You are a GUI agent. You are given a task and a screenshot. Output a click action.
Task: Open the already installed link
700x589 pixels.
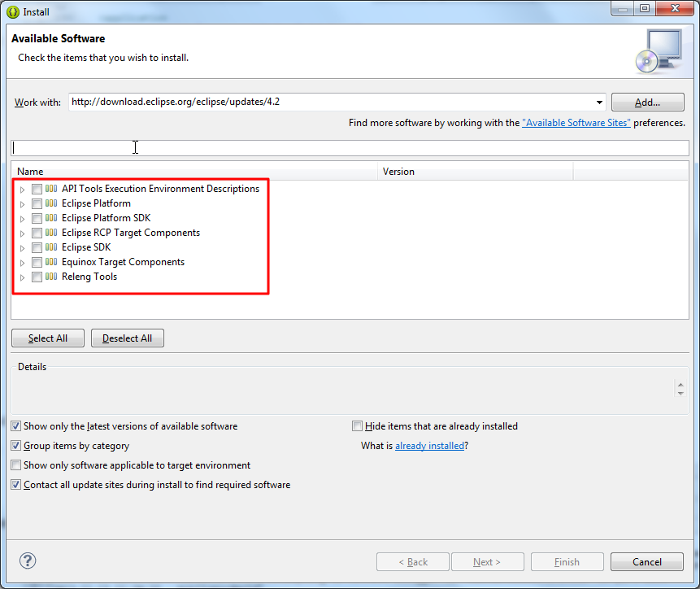[x=429, y=446]
